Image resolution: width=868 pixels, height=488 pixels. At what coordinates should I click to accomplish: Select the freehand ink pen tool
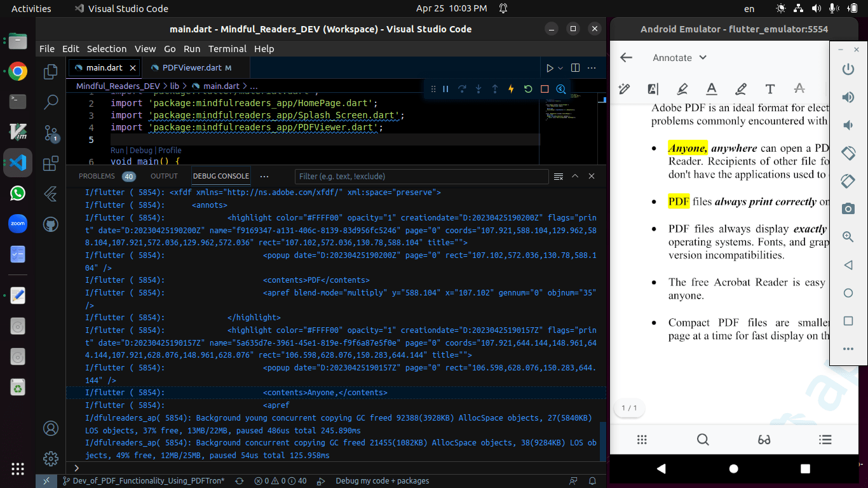tap(741, 89)
